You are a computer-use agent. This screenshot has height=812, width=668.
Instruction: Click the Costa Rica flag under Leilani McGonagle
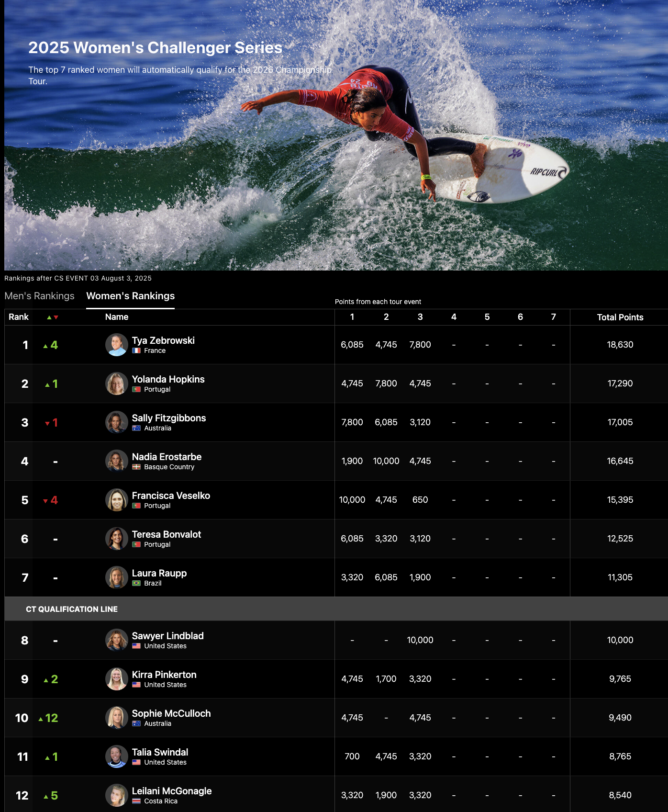point(136,801)
